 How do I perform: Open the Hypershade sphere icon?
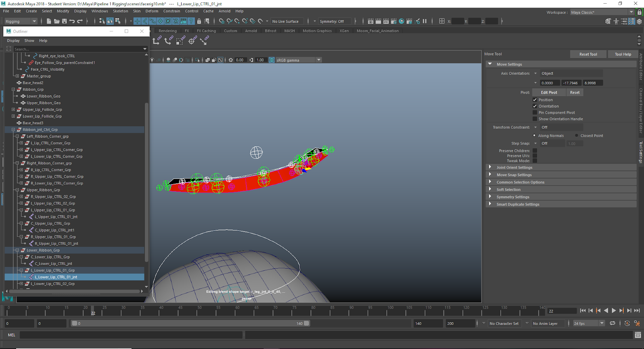pos(401,21)
